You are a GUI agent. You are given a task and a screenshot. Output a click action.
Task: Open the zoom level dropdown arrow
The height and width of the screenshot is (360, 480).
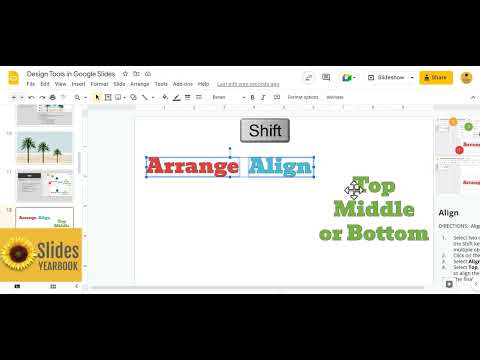click(x=85, y=97)
